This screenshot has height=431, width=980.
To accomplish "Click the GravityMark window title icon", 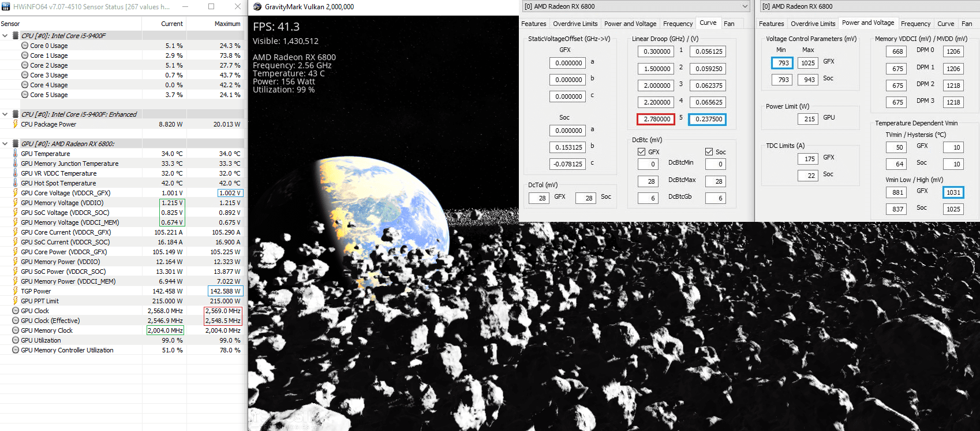I will pos(257,6).
